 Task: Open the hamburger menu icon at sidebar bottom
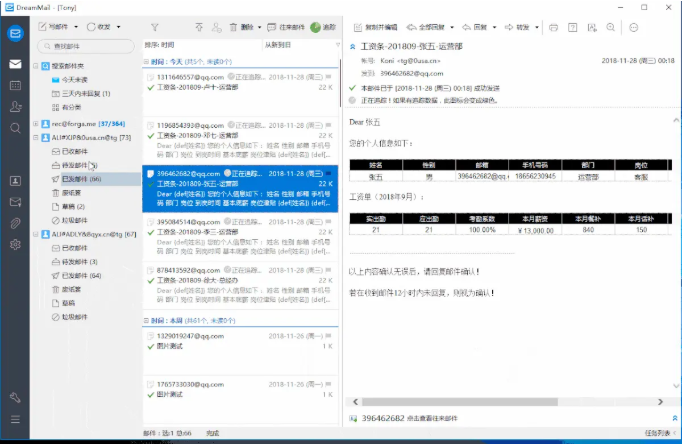pyautogui.click(x=15, y=419)
